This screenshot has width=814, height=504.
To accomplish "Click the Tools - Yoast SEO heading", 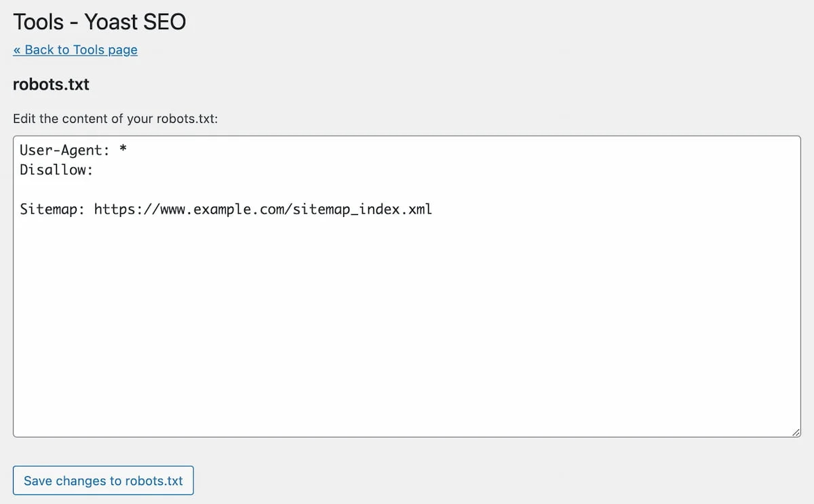I will (x=100, y=22).
